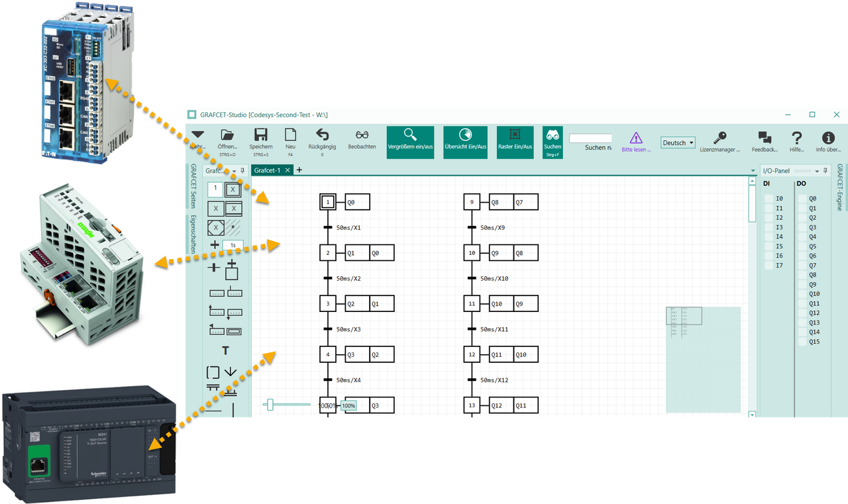The height and width of the screenshot is (504, 848).
Task: Toggle Vergrößern ein/aus magnifier
Action: (410, 142)
